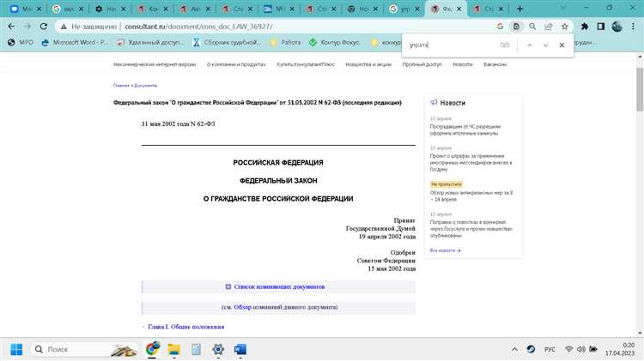Click the 'Документы' breadcrumb link
This screenshot has height=361, width=644.
[x=146, y=86]
